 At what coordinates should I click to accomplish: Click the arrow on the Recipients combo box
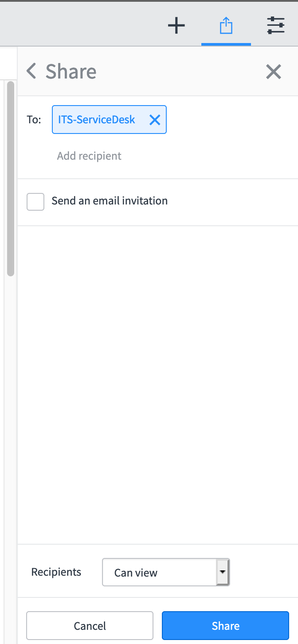(223, 572)
